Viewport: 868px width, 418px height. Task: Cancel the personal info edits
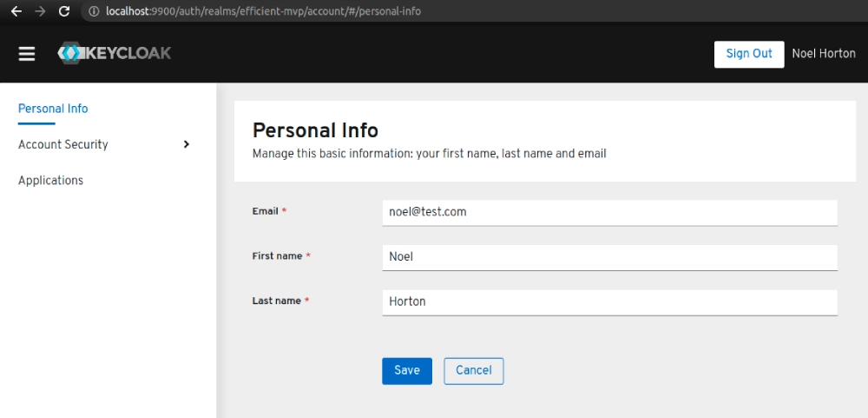pos(474,371)
